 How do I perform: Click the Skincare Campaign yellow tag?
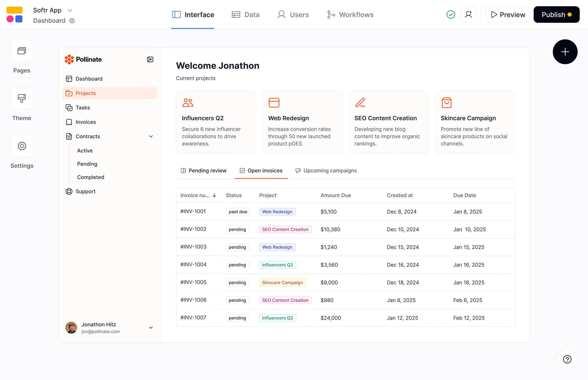[282, 283]
